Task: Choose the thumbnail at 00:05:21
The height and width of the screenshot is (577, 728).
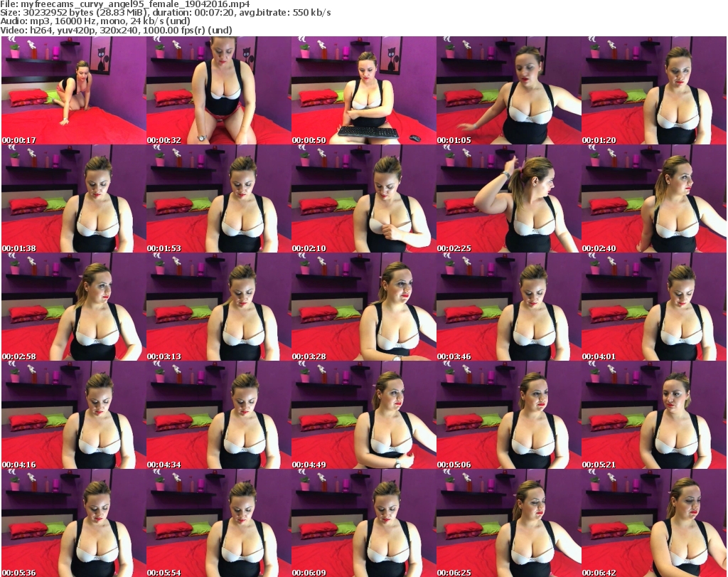Action: [x=654, y=415]
